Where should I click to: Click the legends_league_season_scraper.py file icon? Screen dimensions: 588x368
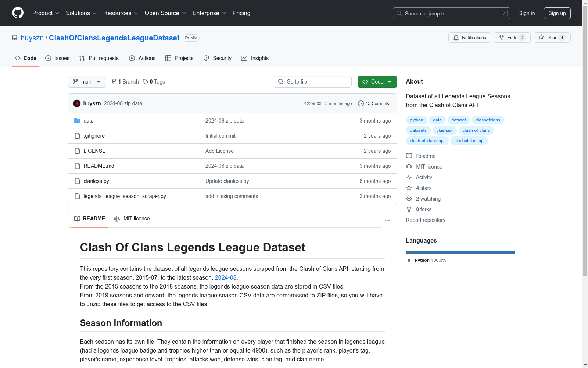tap(77, 196)
